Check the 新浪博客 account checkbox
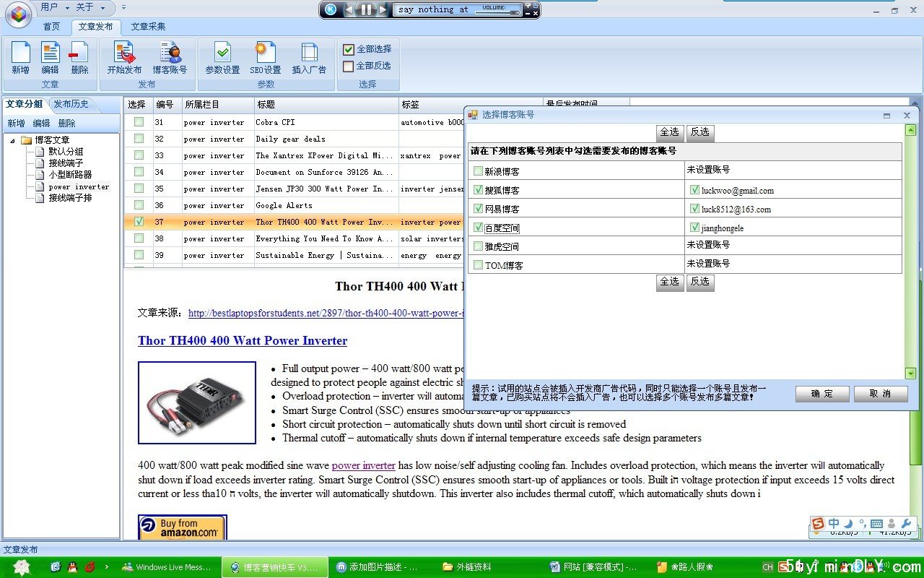 click(x=479, y=171)
